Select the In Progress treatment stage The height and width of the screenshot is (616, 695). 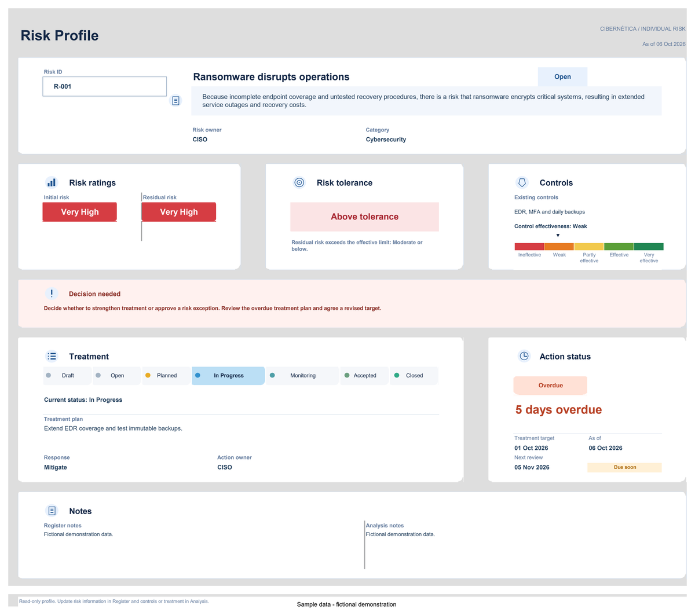point(228,375)
